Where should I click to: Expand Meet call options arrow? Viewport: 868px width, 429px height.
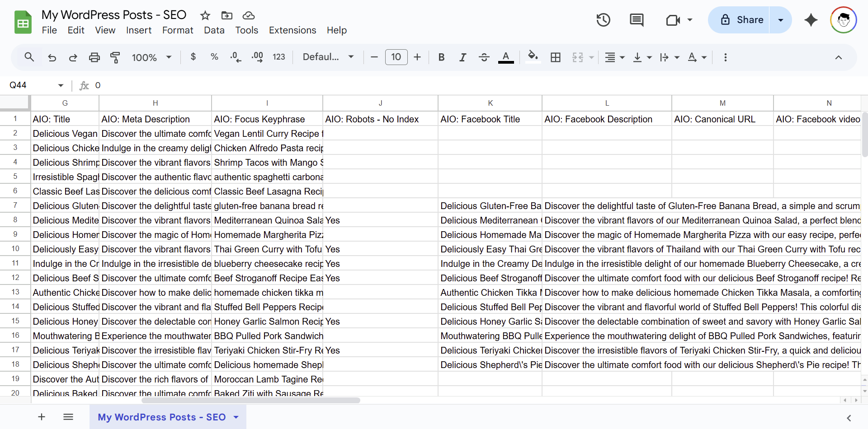coord(690,20)
